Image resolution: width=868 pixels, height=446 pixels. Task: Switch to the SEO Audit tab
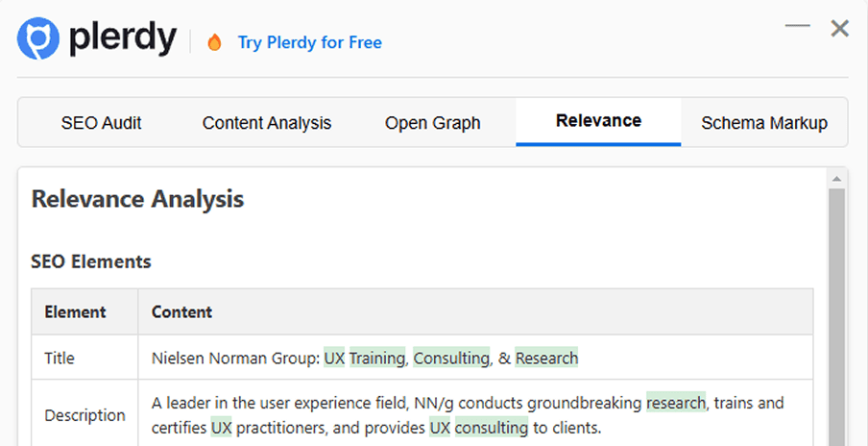point(101,123)
